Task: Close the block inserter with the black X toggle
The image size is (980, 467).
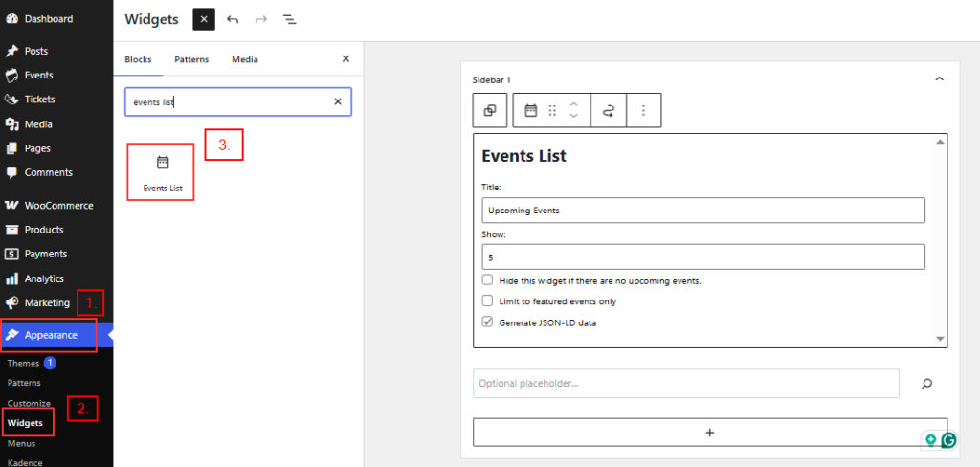Action: pyautogui.click(x=203, y=19)
